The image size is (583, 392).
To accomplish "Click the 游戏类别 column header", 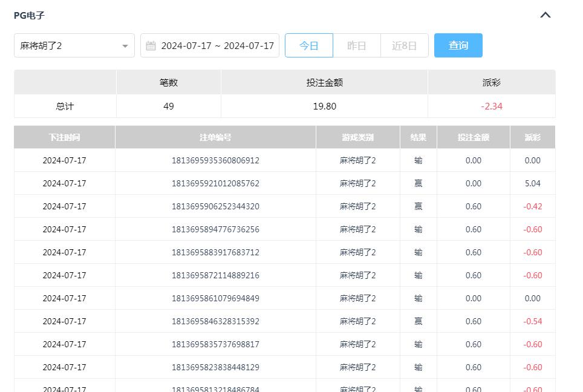I will 357,137.
